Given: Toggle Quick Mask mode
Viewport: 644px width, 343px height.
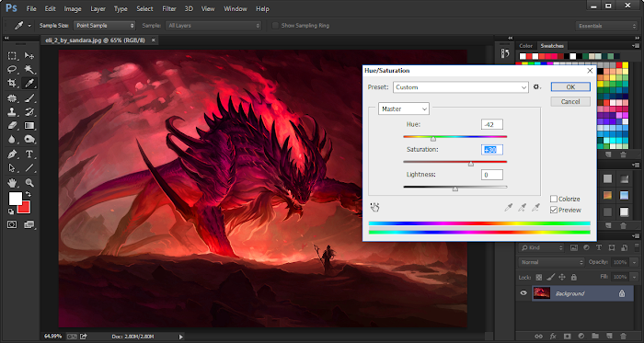Looking at the screenshot, I should click(12, 225).
